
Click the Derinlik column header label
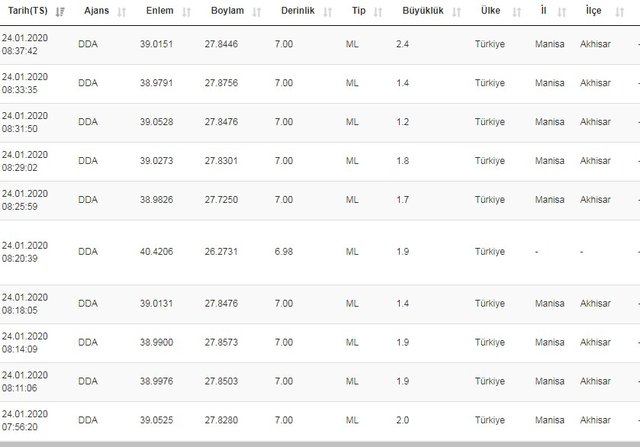(296, 11)
